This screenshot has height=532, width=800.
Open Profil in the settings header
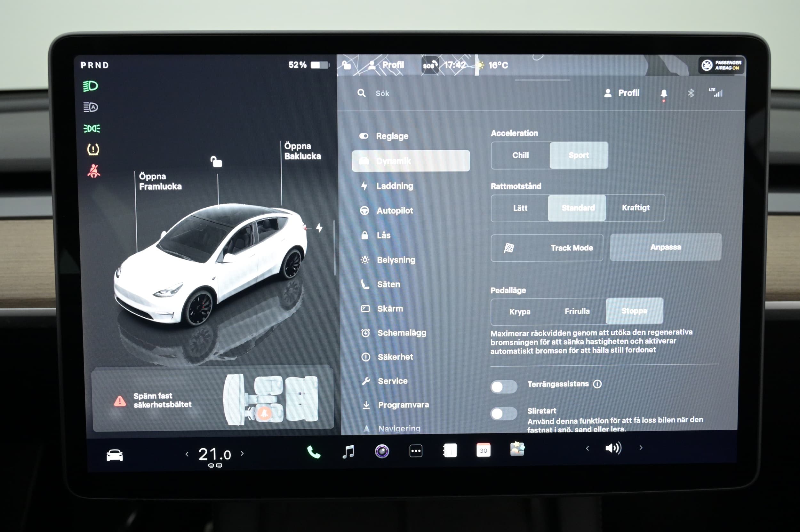[622, 93]
